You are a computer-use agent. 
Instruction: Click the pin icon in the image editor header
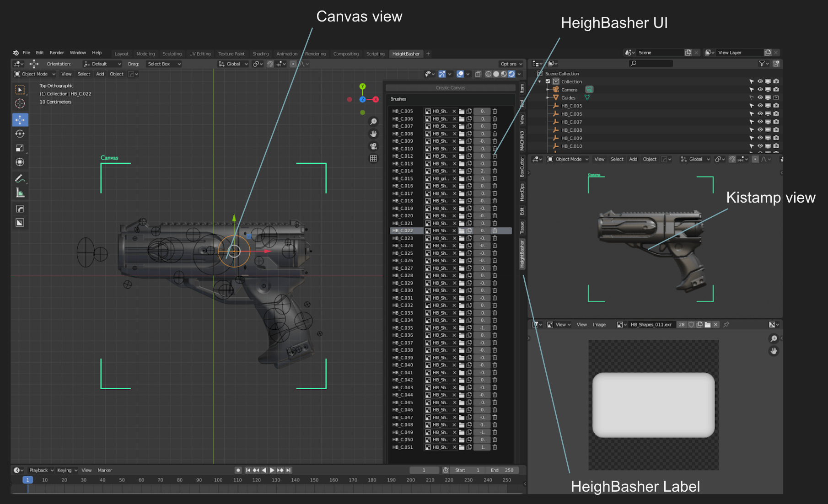click(x=726, y=325)
